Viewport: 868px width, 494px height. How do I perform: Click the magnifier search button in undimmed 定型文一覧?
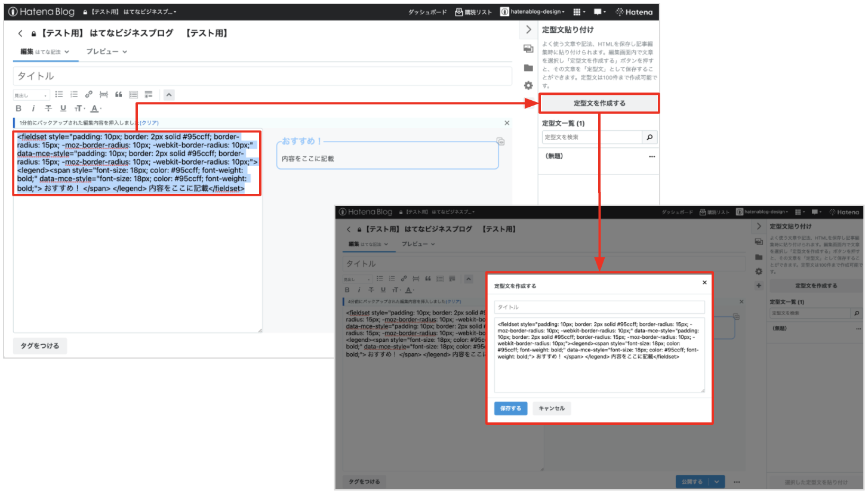point(649,137)
